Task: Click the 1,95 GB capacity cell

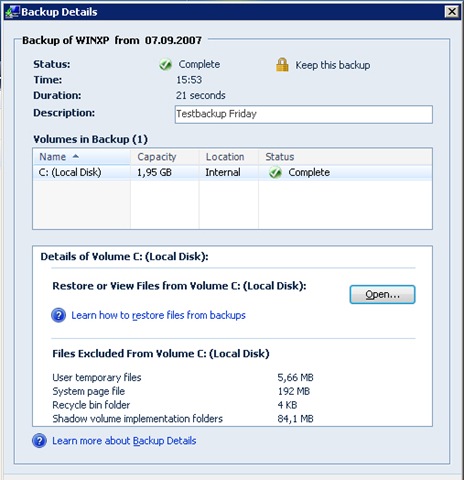Action: point(154,172)
